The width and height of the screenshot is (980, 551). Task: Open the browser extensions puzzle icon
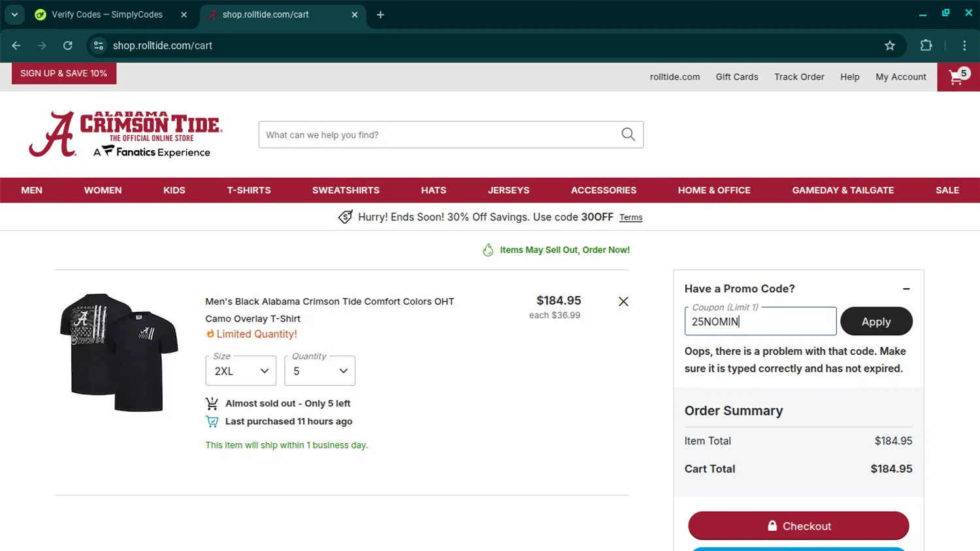[x=926, y=45]
